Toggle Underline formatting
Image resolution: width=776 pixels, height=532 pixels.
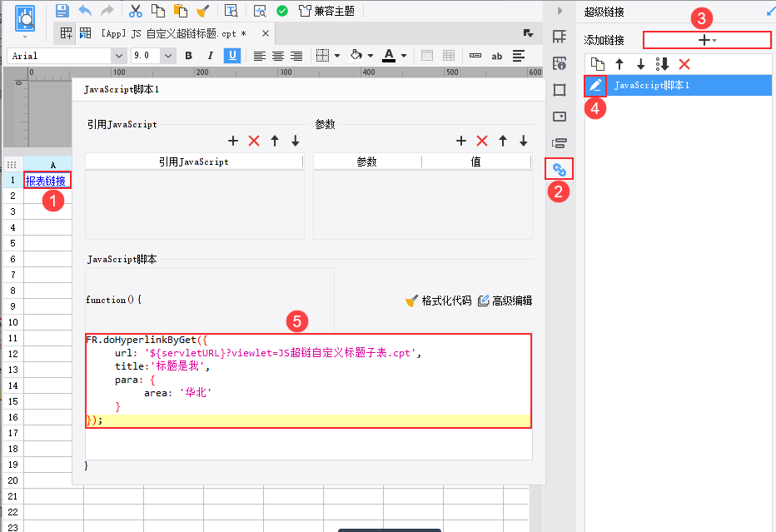(x=232, y=56)
